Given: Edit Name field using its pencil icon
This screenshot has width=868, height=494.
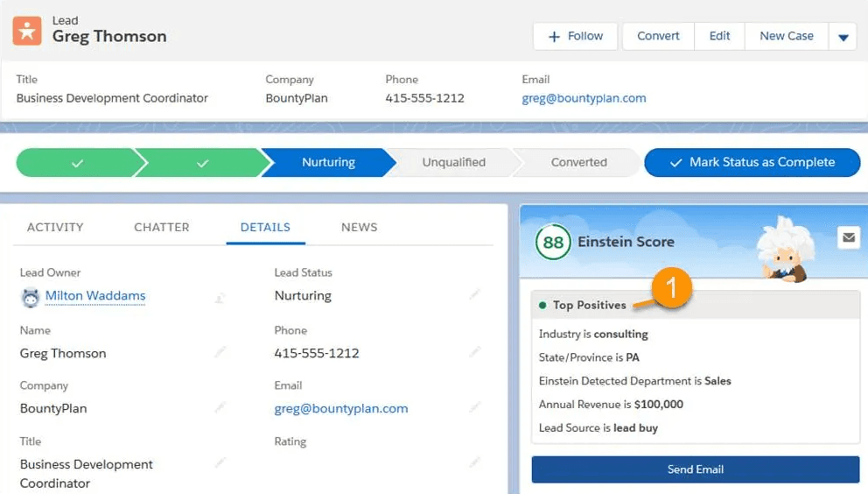Looking at the screenshot, I should click(x=220, y=352).
